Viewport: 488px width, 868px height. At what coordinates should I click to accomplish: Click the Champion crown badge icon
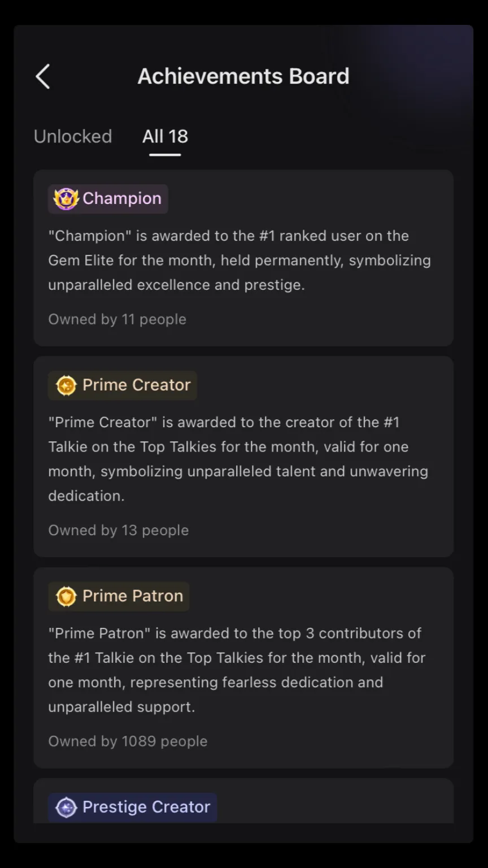tap(66, 199)
